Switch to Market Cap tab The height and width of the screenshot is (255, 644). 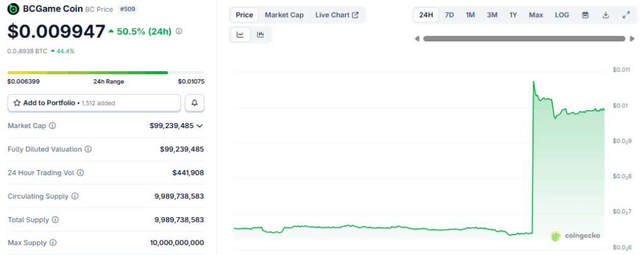(x=284, y=15)
